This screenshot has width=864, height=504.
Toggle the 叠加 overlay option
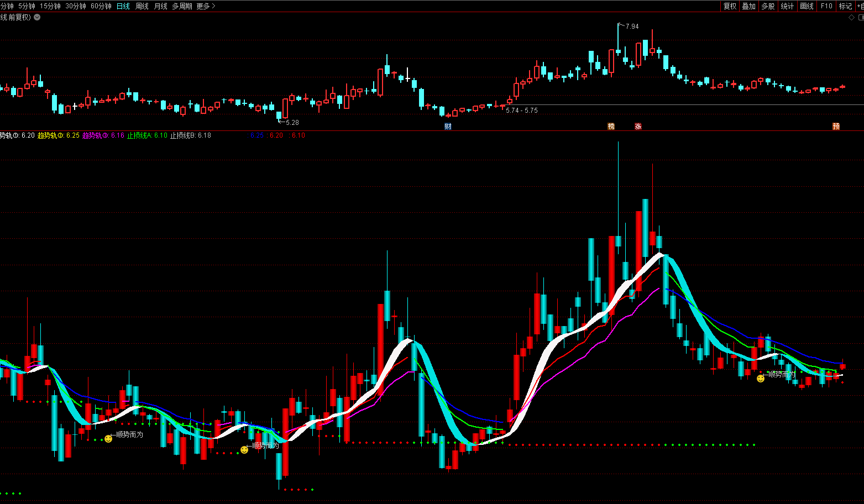pyautogui.click(x=748, y=6)
